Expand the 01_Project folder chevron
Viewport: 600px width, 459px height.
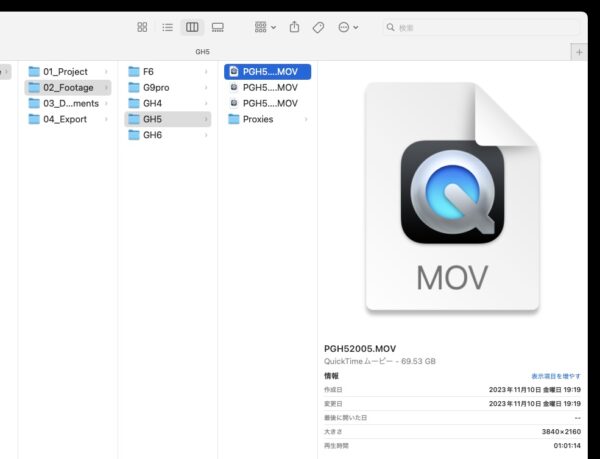point(106,72)
